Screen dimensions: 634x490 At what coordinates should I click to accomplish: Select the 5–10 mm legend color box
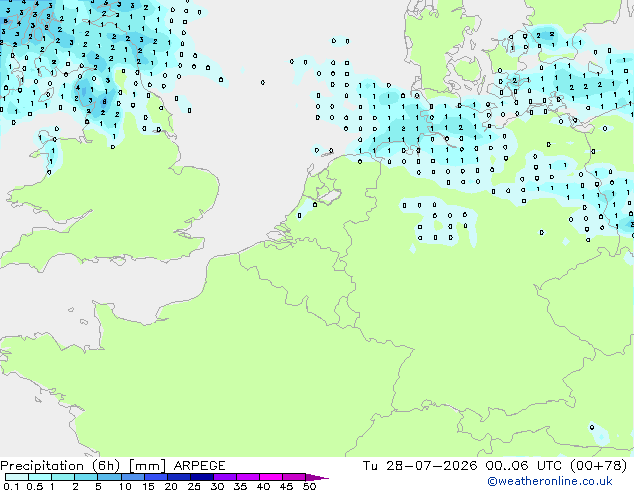tap(109, 477)
